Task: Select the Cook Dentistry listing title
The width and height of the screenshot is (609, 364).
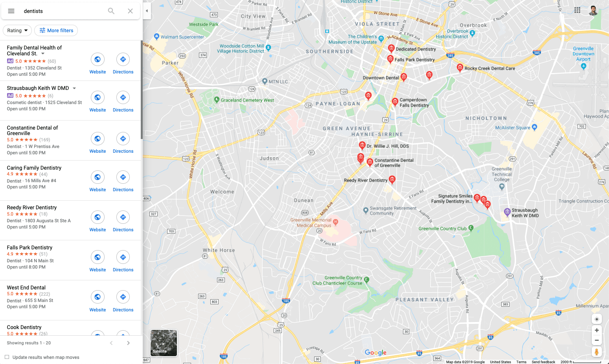Action: click(24, 327)
